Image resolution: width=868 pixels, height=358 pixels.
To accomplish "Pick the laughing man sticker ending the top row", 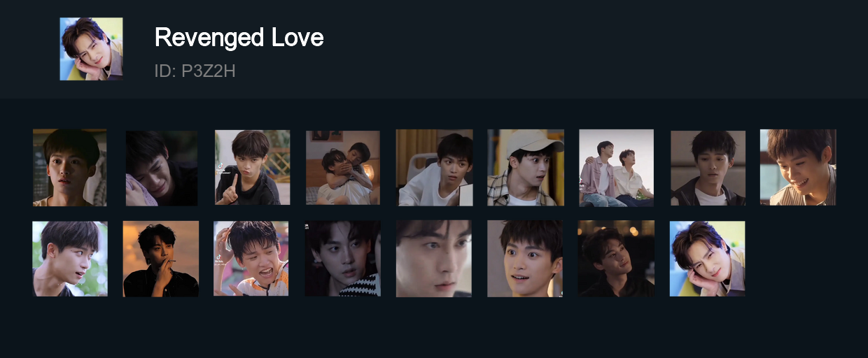I will coord(799,168).
